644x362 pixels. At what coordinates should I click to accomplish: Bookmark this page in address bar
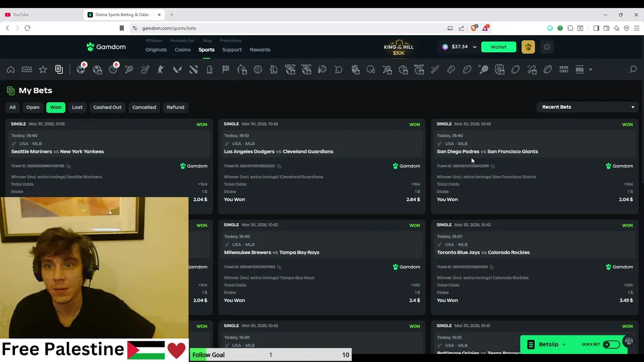(121, 28)
